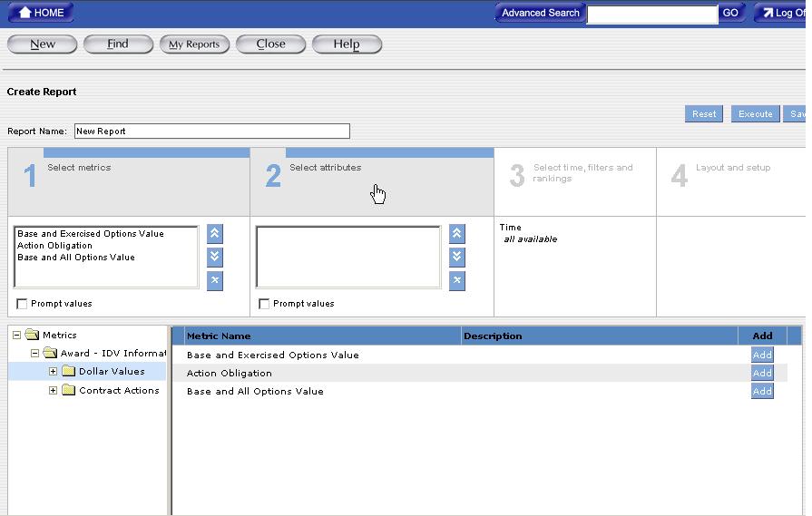Click the Dollar Values folder icon

tap(68, 371)
